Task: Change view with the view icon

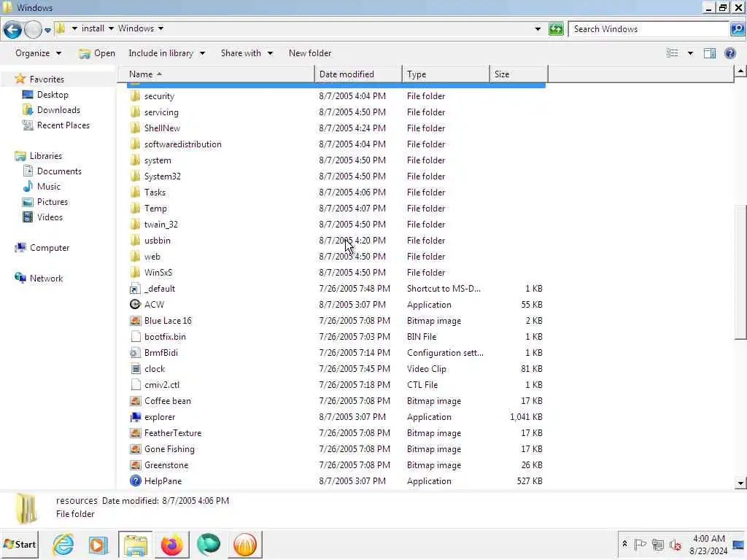Action: click(x=672, y=53)
